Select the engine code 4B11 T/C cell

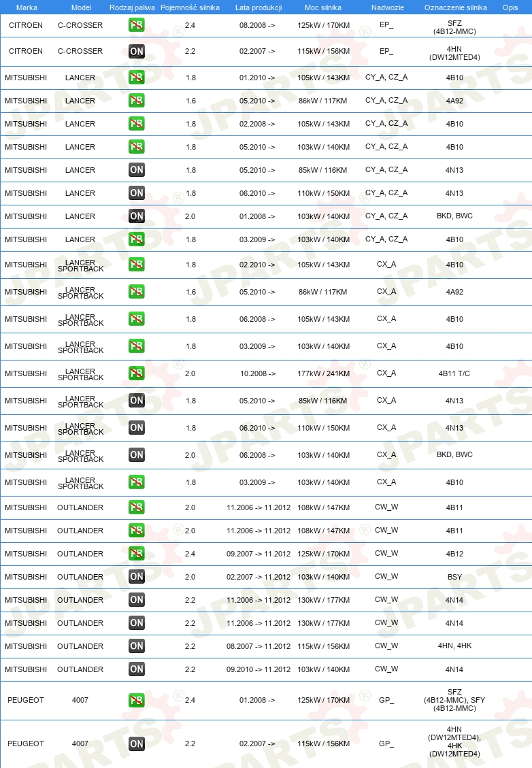click(454, 373)
